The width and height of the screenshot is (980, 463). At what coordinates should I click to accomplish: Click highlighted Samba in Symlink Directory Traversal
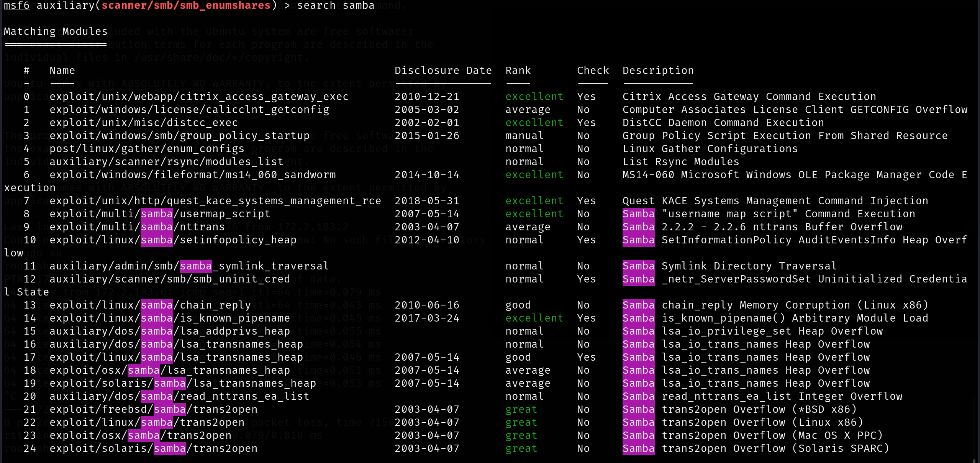638,266
